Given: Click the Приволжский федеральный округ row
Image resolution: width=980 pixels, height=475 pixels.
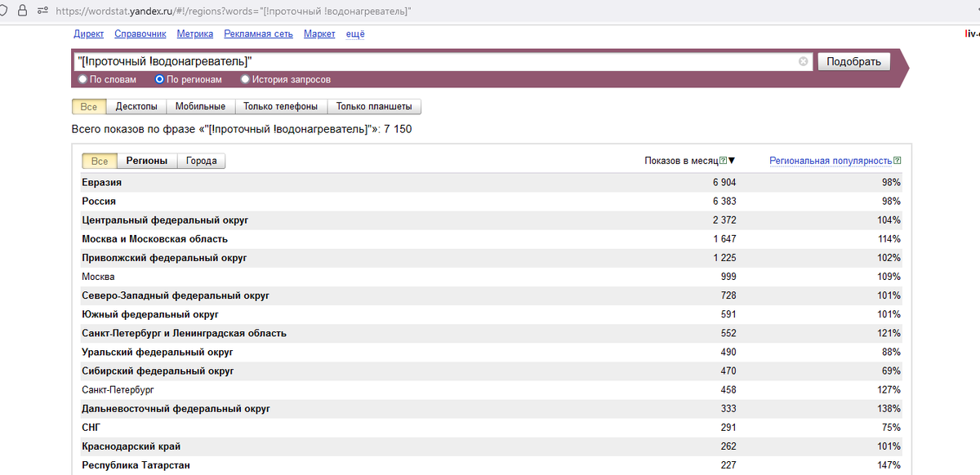Looking at the screenshot, I should [x=492, y=258].
